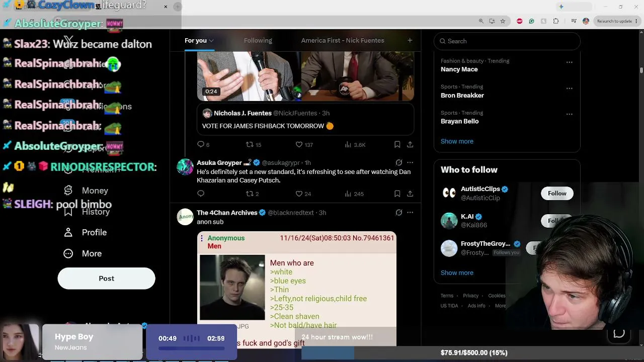
Task: Show more trending topics
Action: pyautogui.click(x=457, y=141)
